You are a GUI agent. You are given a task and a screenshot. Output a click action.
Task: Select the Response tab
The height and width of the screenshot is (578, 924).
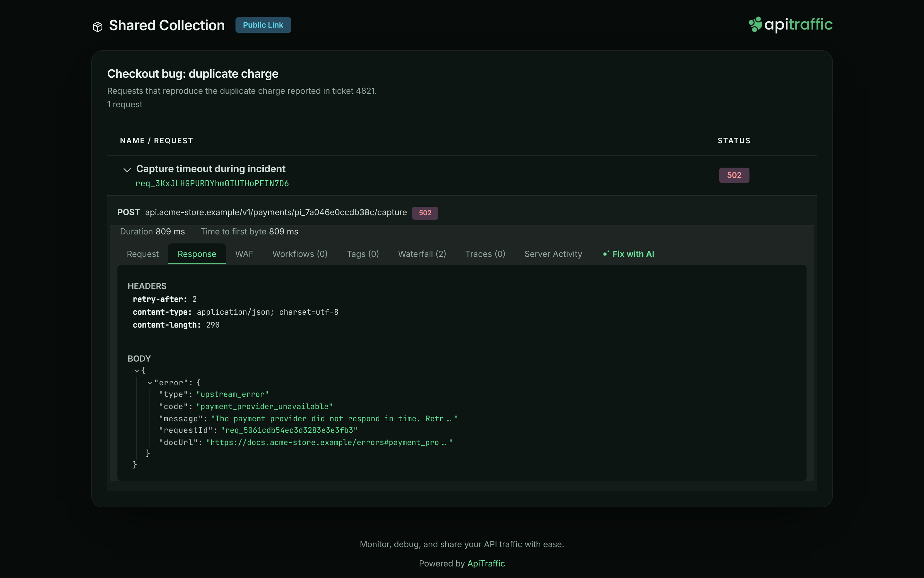click(197, 254)
